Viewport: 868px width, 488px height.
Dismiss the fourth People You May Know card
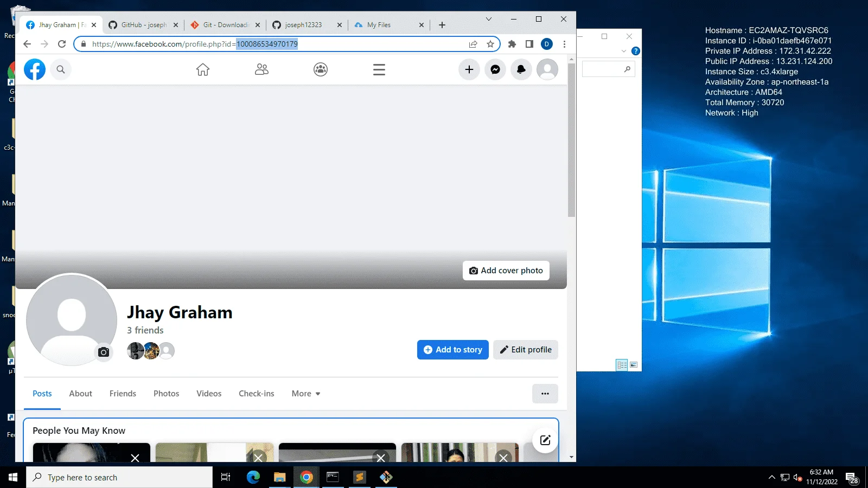click(x=503, y=458)
